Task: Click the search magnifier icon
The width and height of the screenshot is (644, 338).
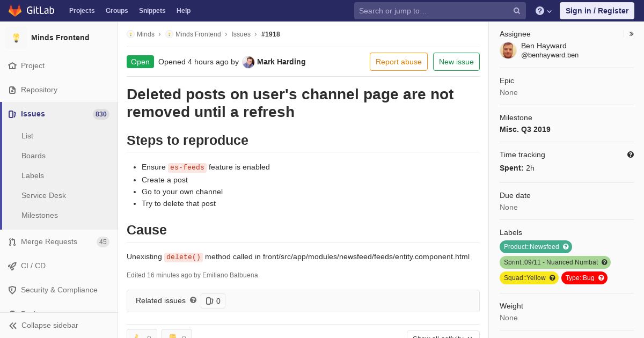Action: click(x=517, y=11)
